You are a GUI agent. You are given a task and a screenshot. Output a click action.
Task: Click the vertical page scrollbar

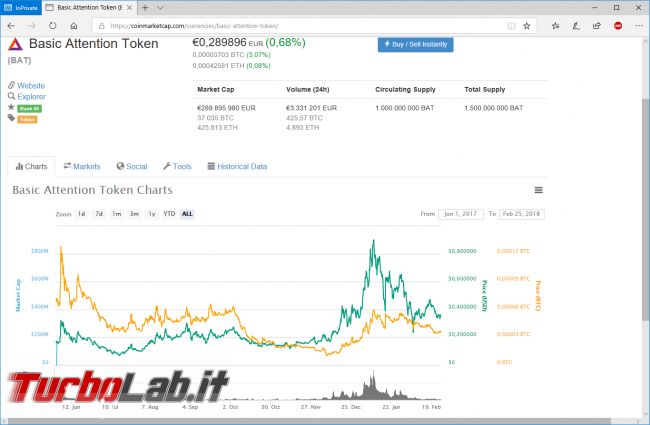point(645,209)
